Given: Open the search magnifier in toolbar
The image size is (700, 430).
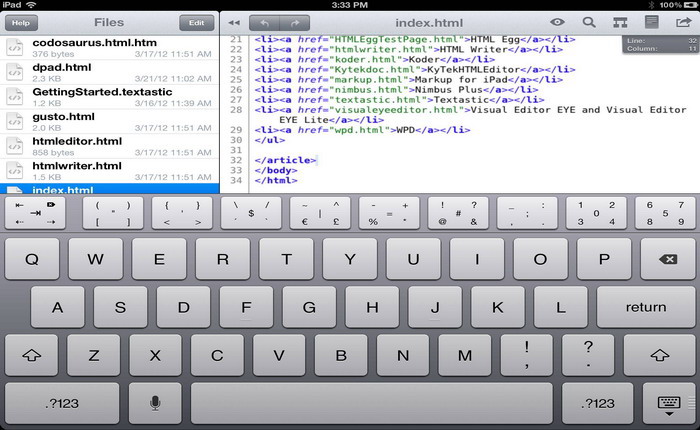Looking at the screenshot, I should 589,21.
